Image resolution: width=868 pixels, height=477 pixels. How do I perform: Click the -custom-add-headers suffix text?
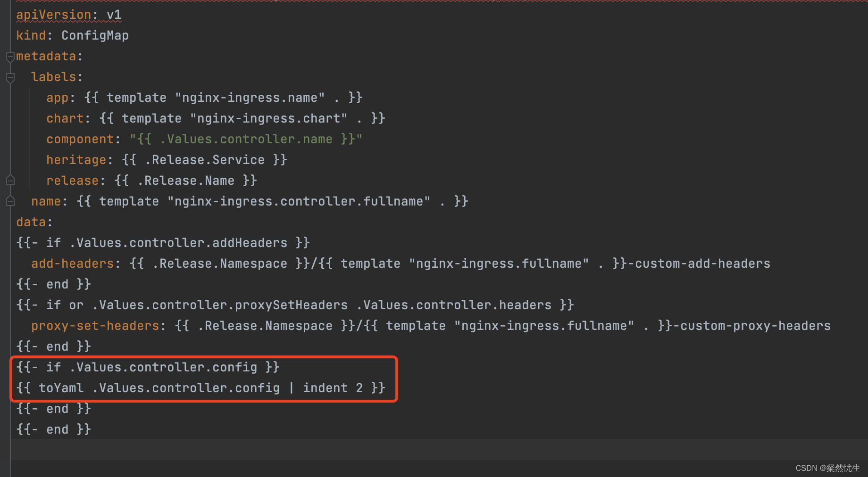(699, 264)
